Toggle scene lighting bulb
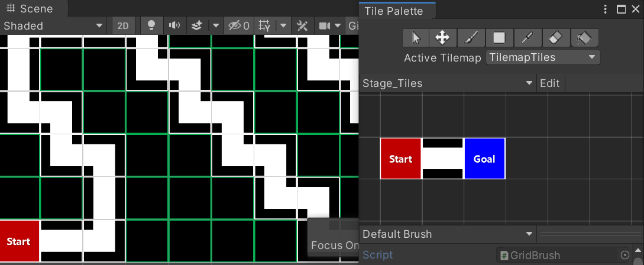Image resolution: width=644 pixels, height=265 pixels. coord(151,25)
